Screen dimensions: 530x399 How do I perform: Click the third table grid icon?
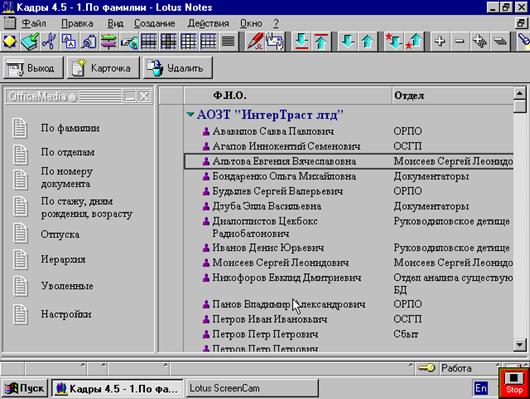point(188,42)
